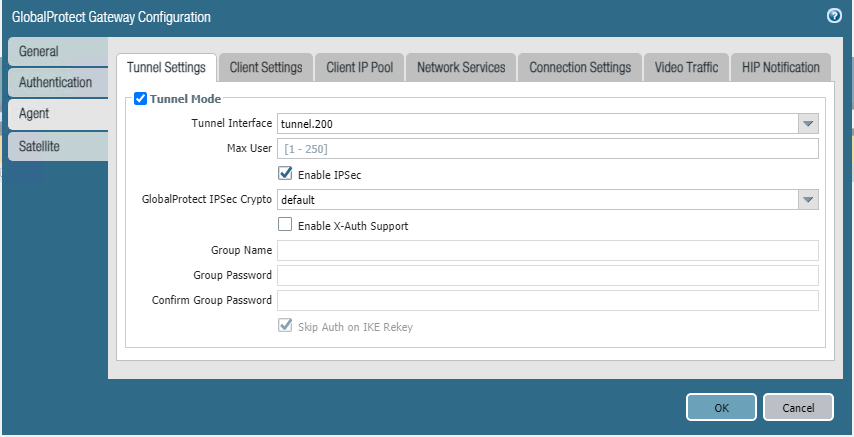Focus the Confirm Group Password field
Viewport: 854px width, 437px height.
click(x=547, y=300)
